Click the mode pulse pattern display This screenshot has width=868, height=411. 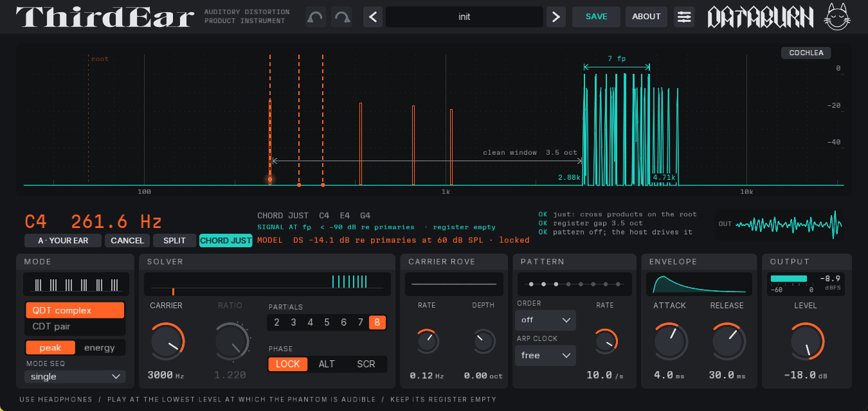coord(76,284)
